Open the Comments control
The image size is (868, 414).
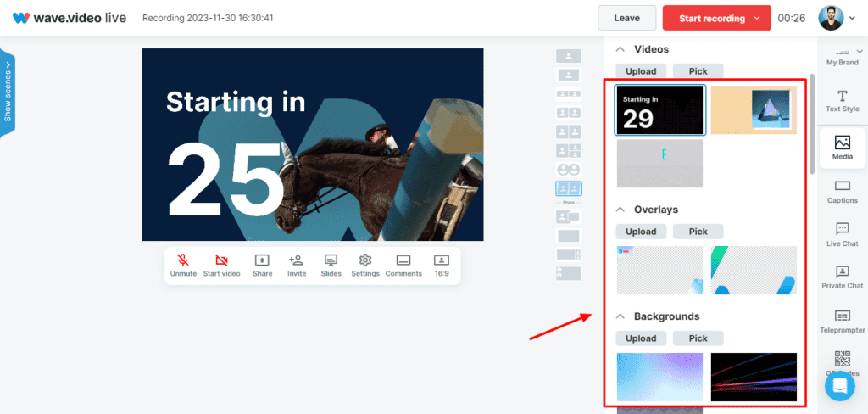403,266
